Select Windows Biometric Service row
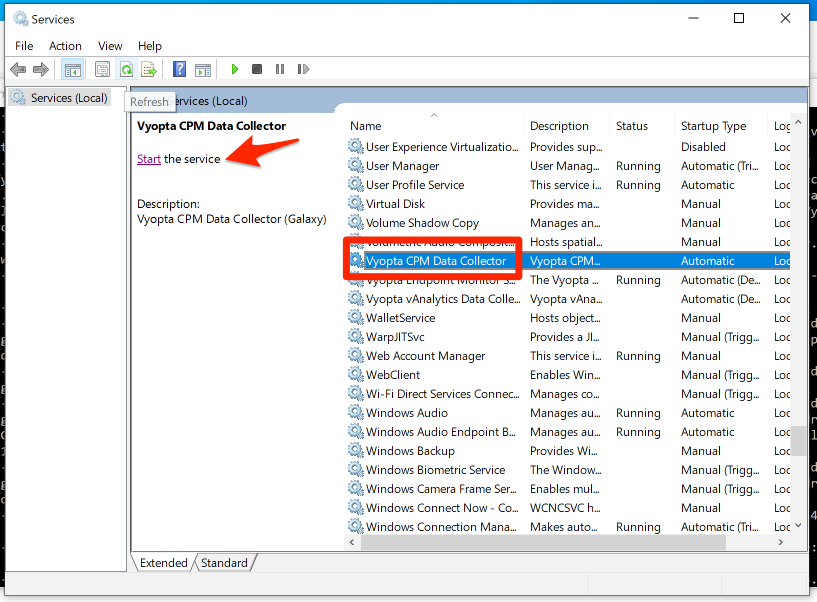This screenshot has height=602, width=817. pyautogui.click(x=568, y=470)
